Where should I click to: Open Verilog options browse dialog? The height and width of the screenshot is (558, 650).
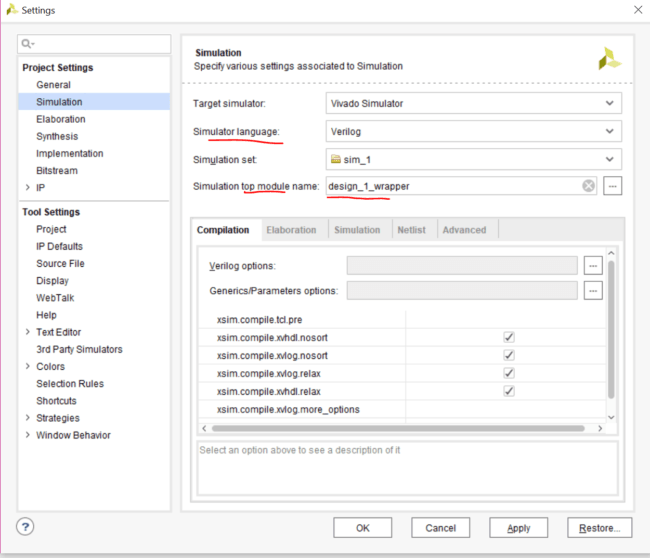(x=593, y=266)
